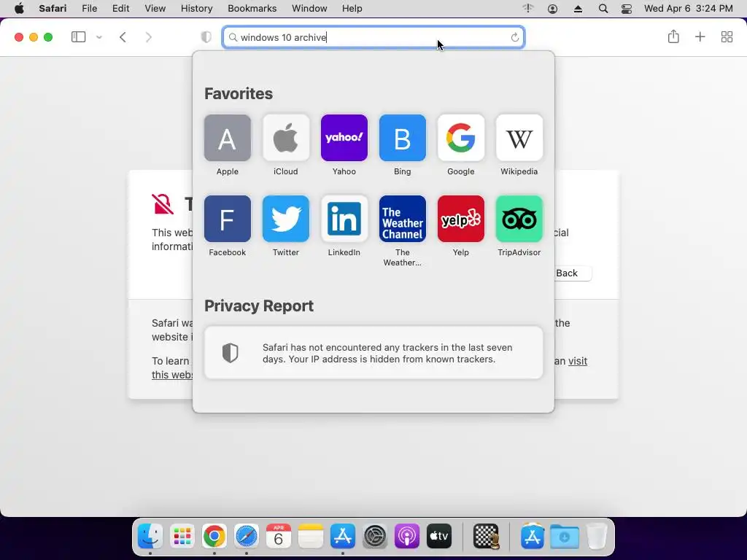Open the Help menu

pyautogui.click(x=352, y=9)
